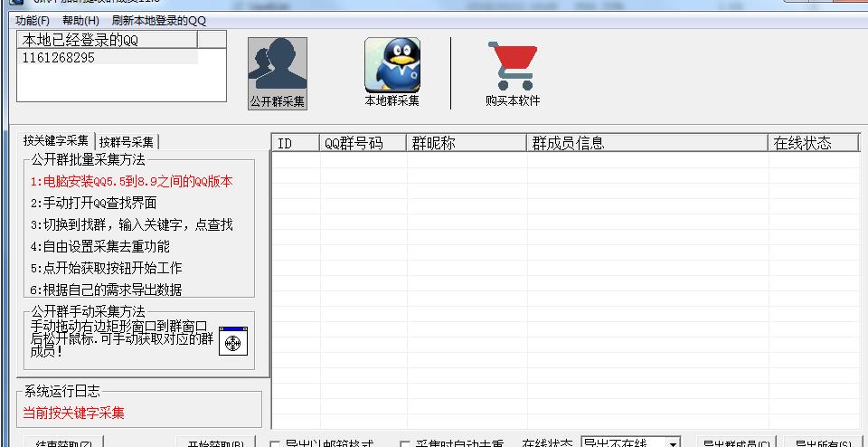The image size is (868, 447).
Task: Click the 群成员信息 column header
Action: coord(647,144)
